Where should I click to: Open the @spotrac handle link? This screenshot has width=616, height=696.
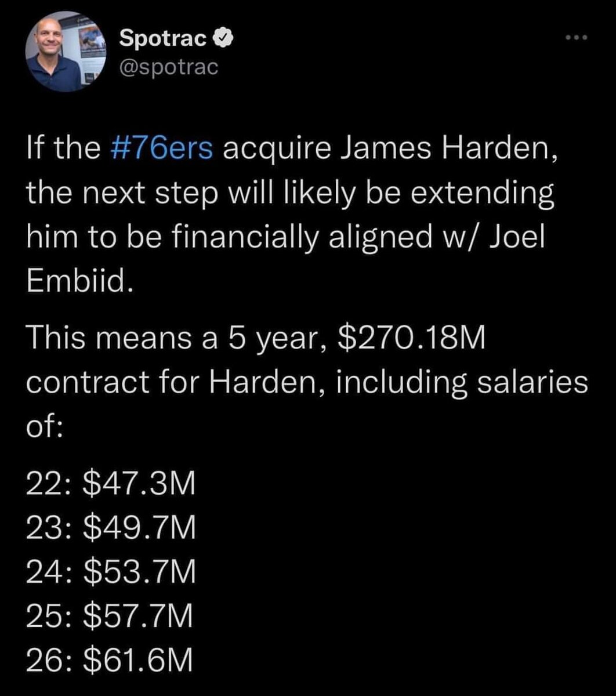[168, 67]
